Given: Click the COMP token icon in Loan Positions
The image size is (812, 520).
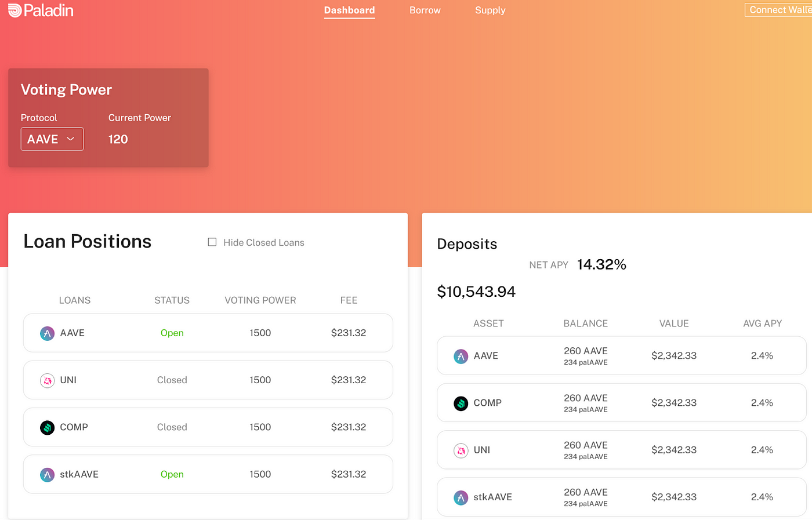Looking at the screenshot, I should [x=47, y=427].
